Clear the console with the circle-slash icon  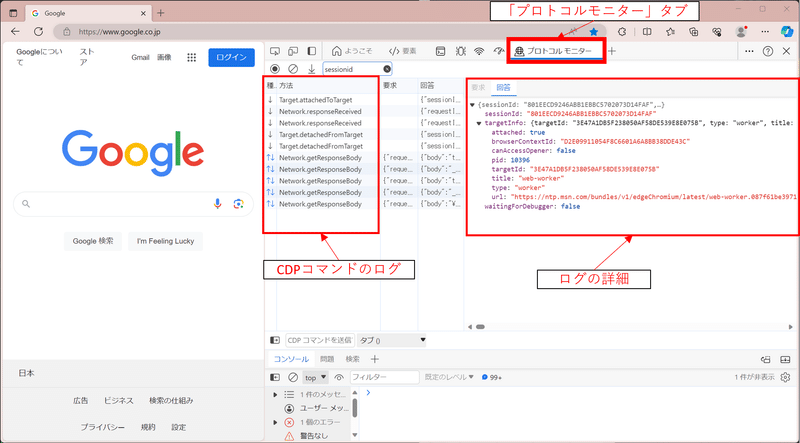tap(293, 378)
